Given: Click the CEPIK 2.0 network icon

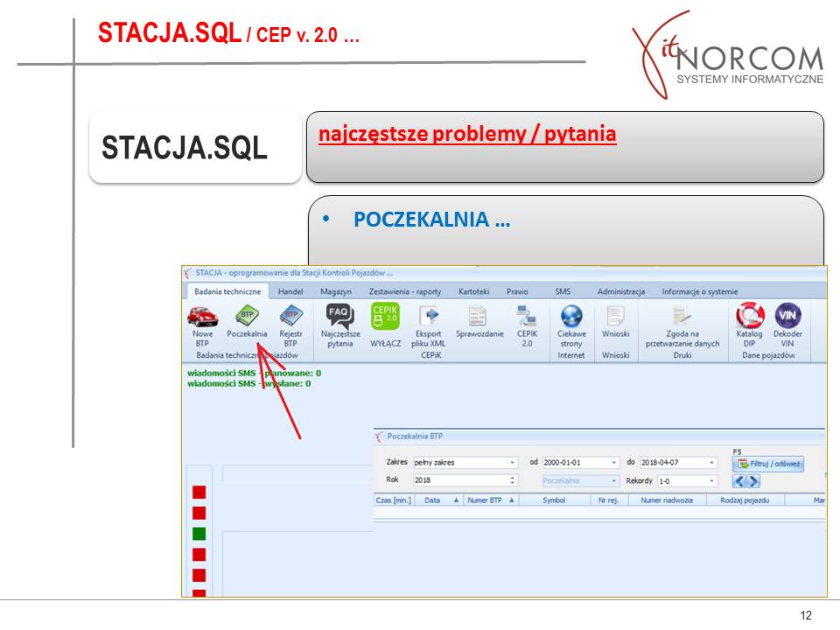Looking at the screenshot, I should (x=527, y=315).
